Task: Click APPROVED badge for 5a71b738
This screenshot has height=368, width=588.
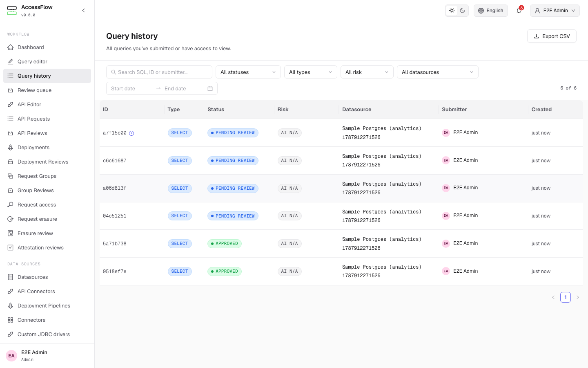Action: click(x=225, y=244)
